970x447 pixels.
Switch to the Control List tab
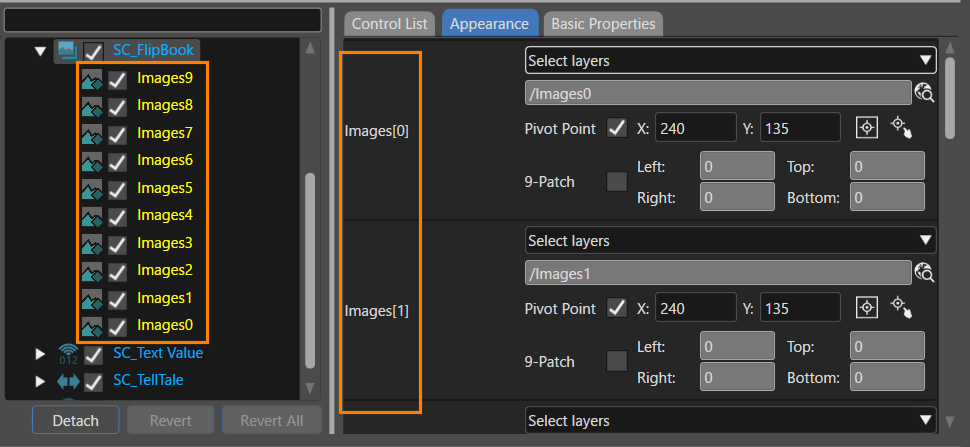coord(390,24)
